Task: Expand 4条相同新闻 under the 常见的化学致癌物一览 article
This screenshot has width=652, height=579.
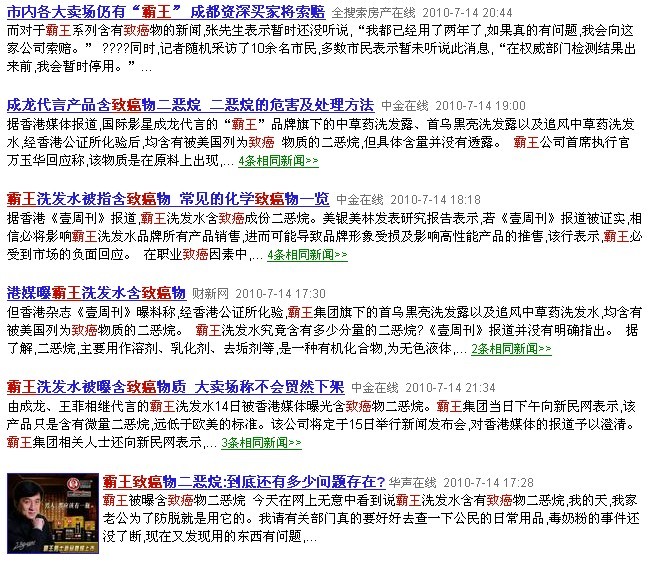Action: point(307,254)
